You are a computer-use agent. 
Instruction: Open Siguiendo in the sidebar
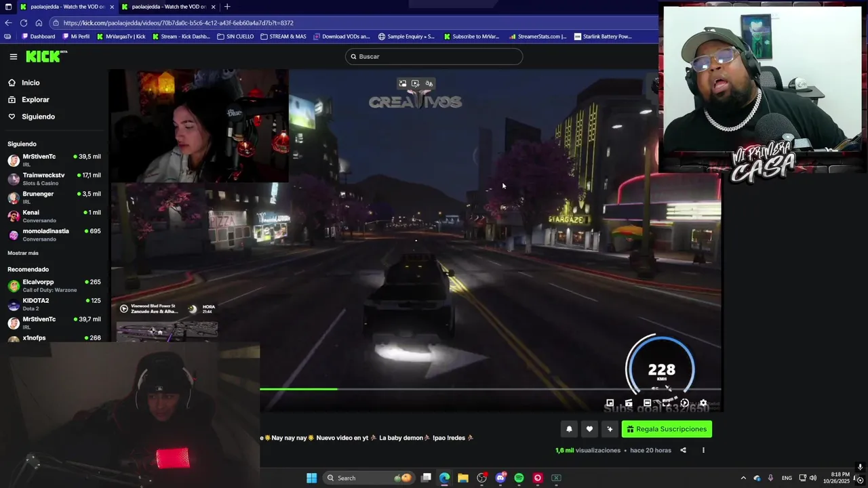[x=38, y=117]
